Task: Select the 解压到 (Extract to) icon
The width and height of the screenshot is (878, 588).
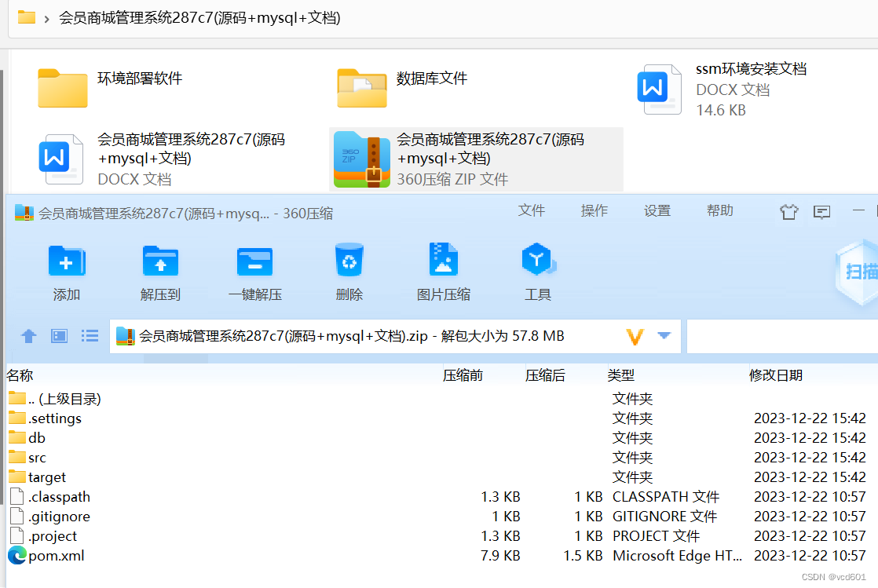Action: coord(161,271)
